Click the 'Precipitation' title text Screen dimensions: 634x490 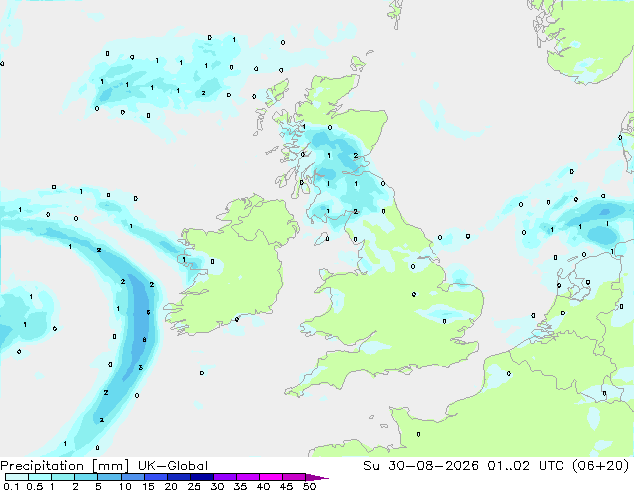[42, 466]
